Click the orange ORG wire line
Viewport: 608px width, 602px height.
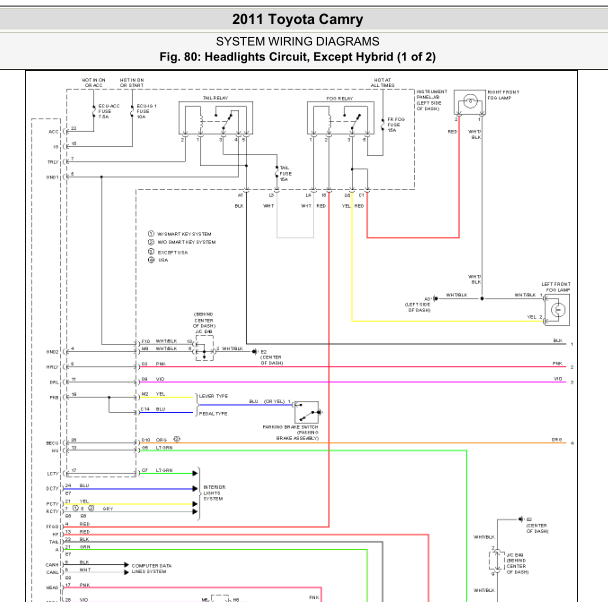point(352,443)
